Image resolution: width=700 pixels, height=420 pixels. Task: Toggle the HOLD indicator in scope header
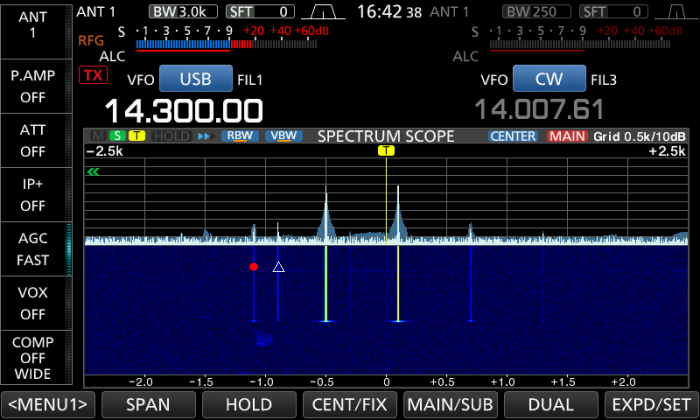pos(172,136)
